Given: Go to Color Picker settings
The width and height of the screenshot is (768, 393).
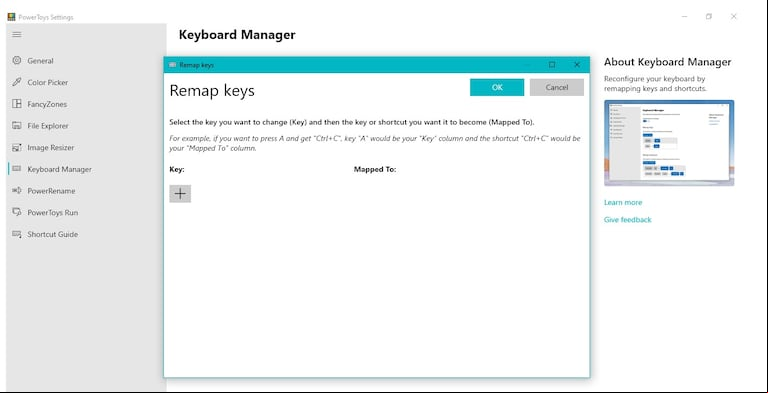Looking at the screenshot, I should 48,82.
